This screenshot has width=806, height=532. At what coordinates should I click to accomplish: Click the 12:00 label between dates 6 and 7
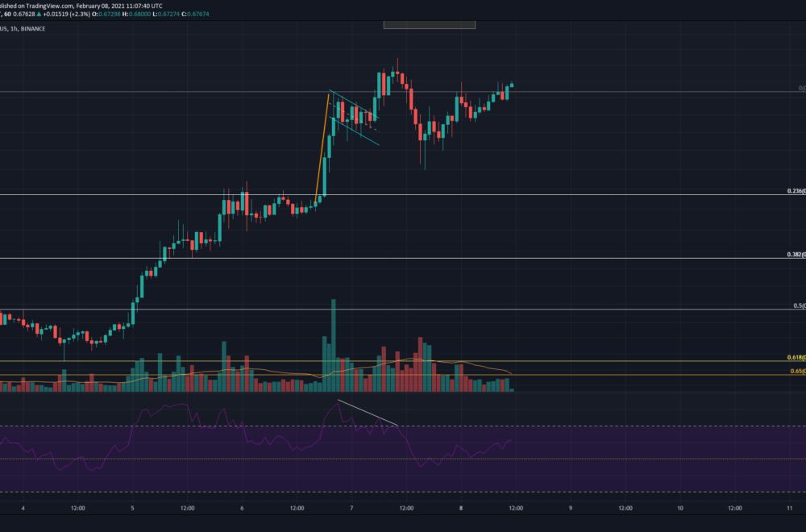pos(297,509)
